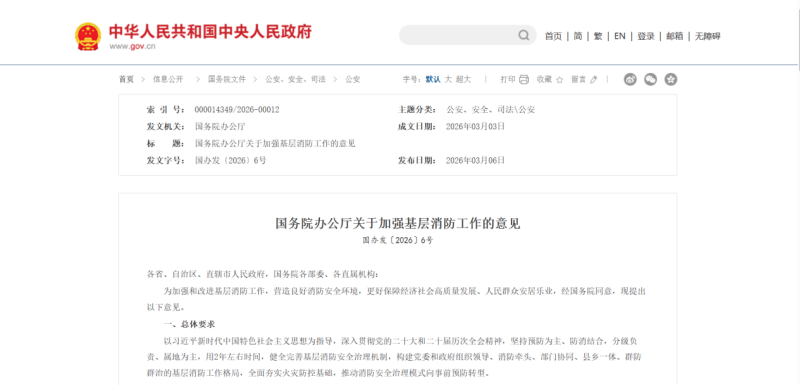Click the 中华人民共和国中央人民政府 site title
800x385 pixels.
pos(210,32)
